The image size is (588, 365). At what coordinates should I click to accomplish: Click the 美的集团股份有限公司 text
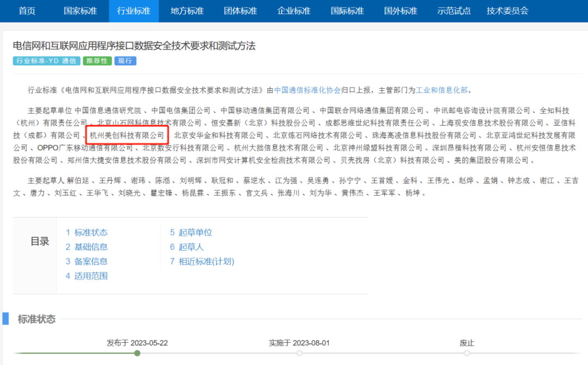click(492, 160)
